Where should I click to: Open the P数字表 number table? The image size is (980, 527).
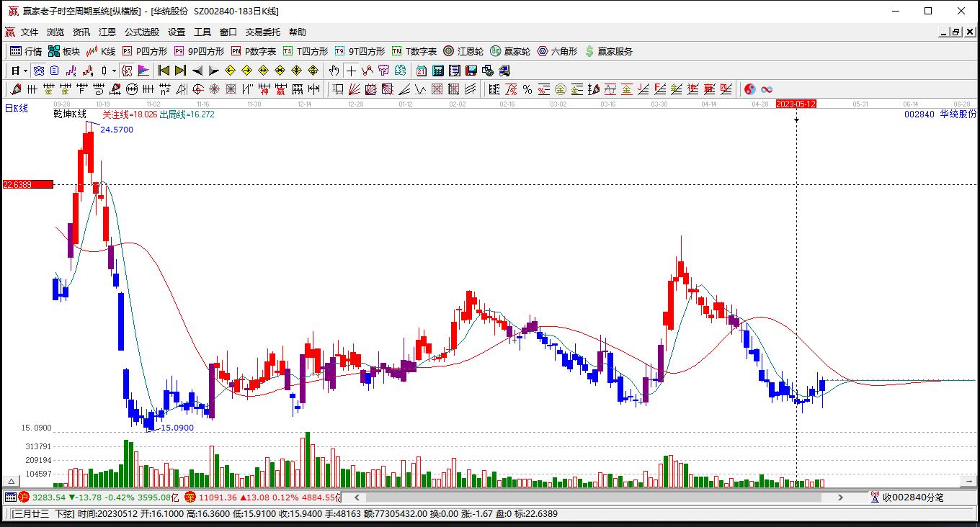click(254, 51)
